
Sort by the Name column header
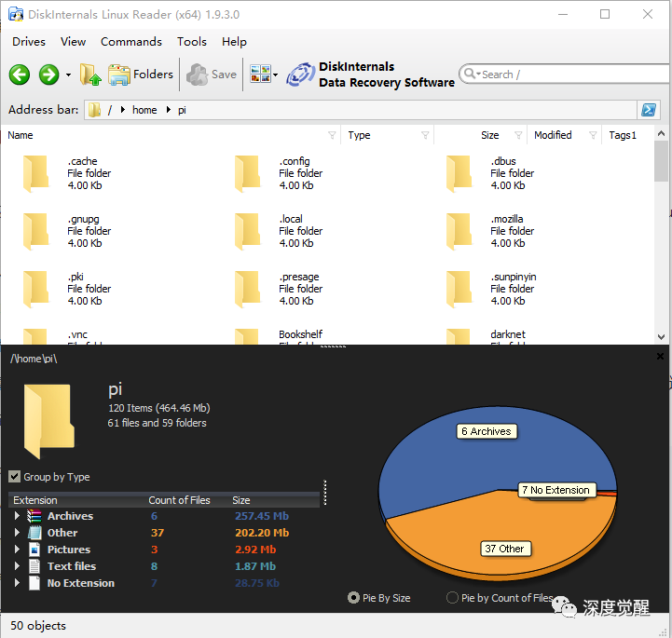(21, 135)
